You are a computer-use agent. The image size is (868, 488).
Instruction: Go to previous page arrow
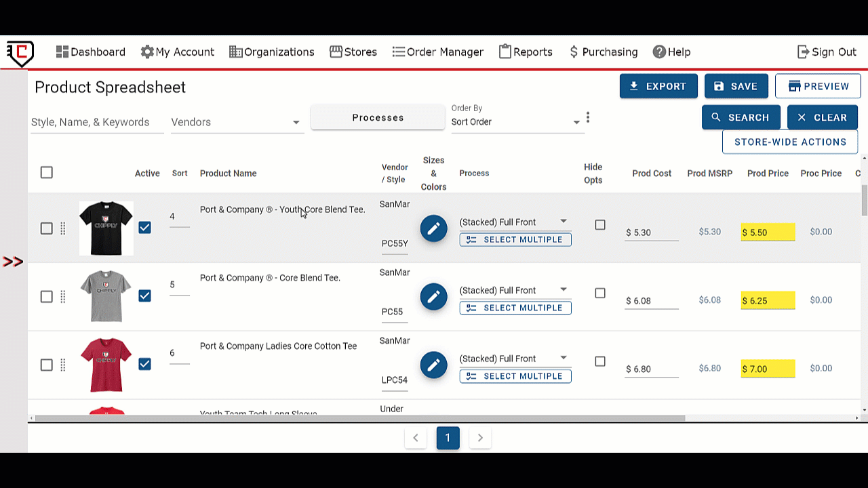point(416,438)
